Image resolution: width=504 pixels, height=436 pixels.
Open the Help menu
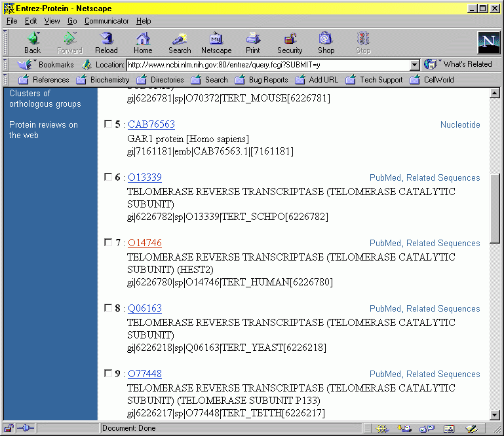pos(144,21)
